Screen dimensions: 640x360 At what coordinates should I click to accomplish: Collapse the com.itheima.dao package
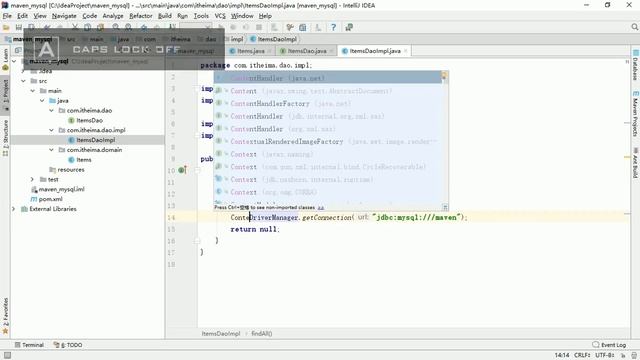pos(51,110)
